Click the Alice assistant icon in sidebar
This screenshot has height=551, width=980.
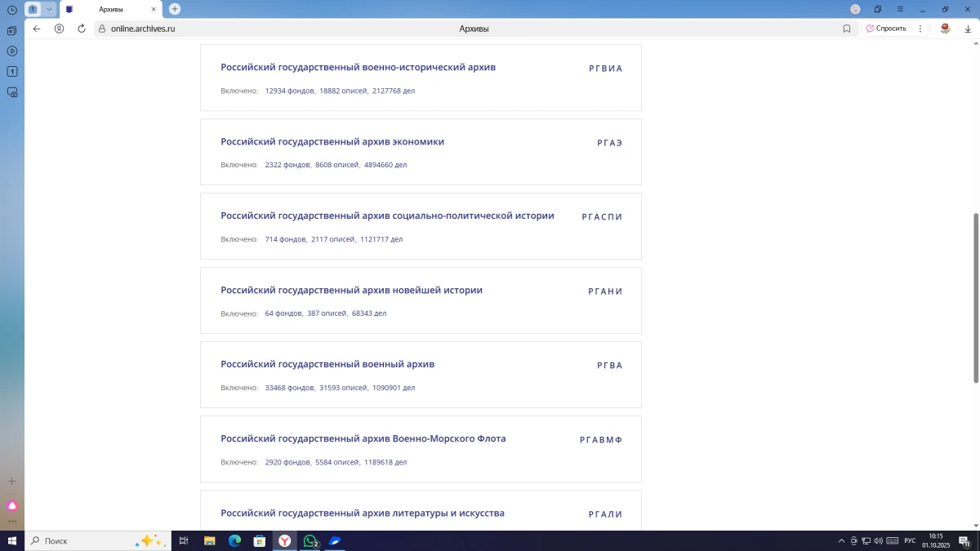[x=11, y=506]
